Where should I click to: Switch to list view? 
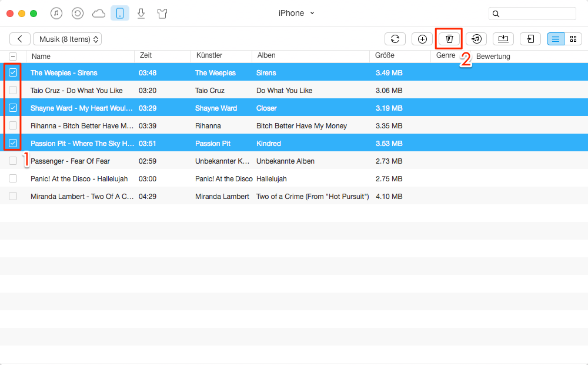(x=556, y=39)
